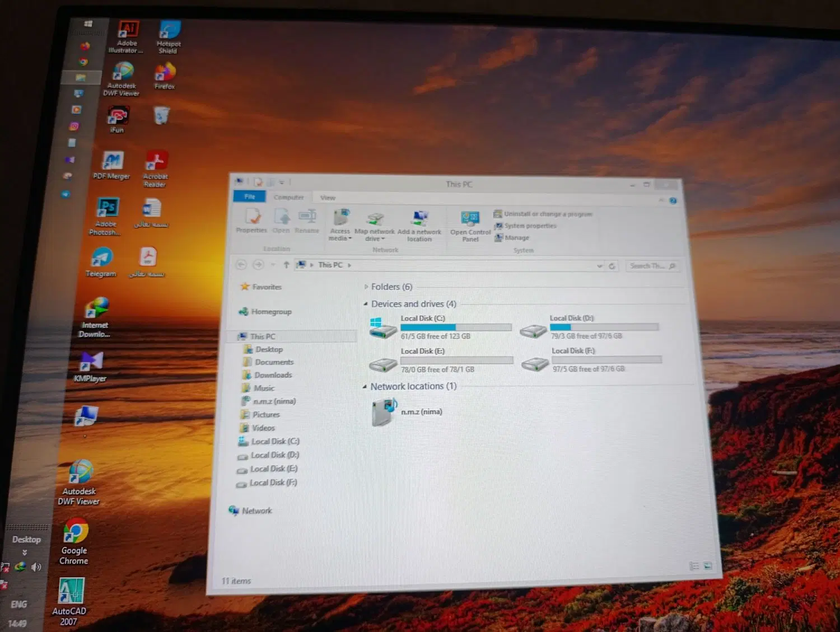Select This PC in the navigation pane
The height and width of the screenshot is (632, 840).
256,336
